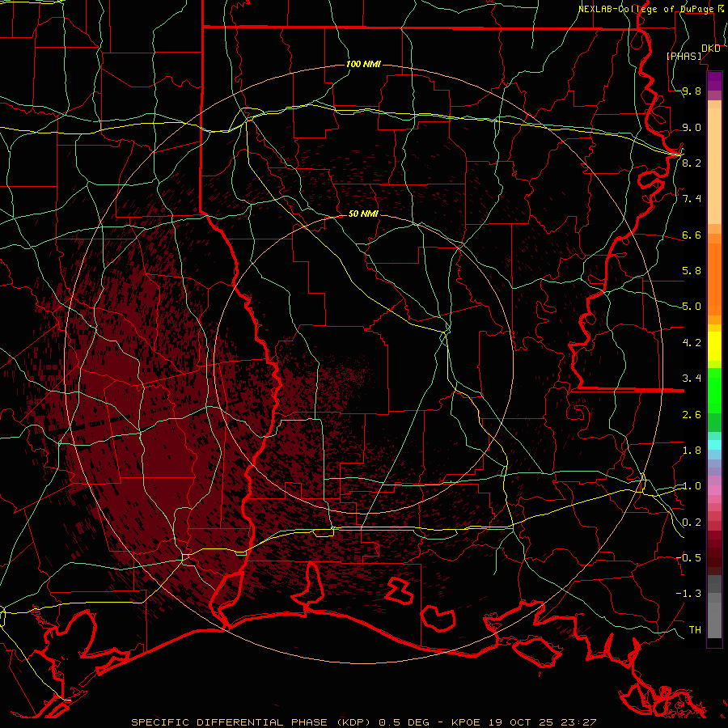Select the 0.2 value on the legend

click(x=692, y=522)
